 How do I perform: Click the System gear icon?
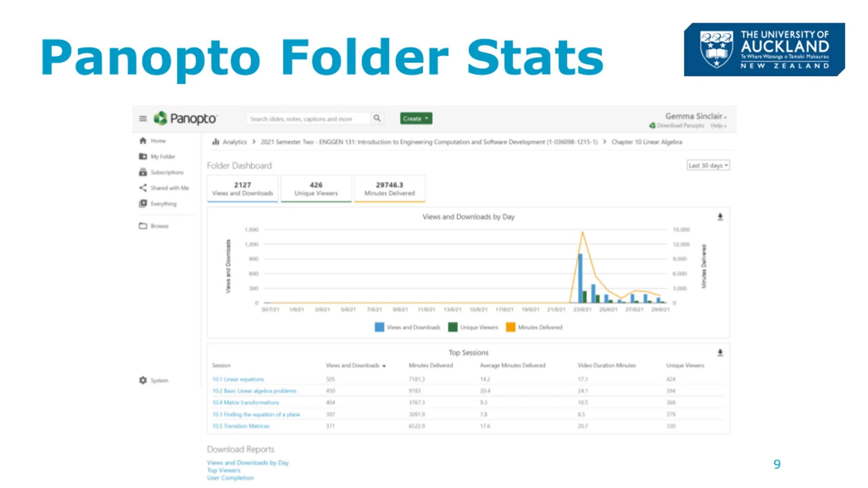pos(143,380)
